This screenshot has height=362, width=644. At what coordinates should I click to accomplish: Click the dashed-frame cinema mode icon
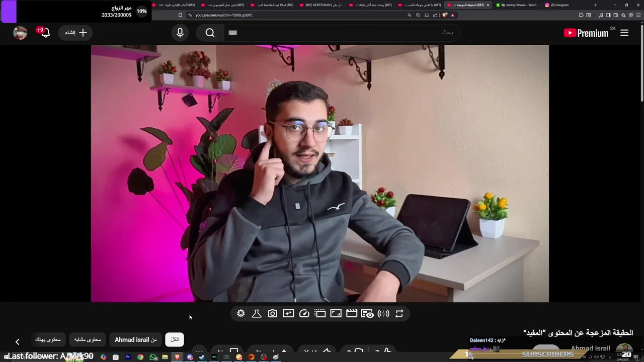click(x=320, y=314)
